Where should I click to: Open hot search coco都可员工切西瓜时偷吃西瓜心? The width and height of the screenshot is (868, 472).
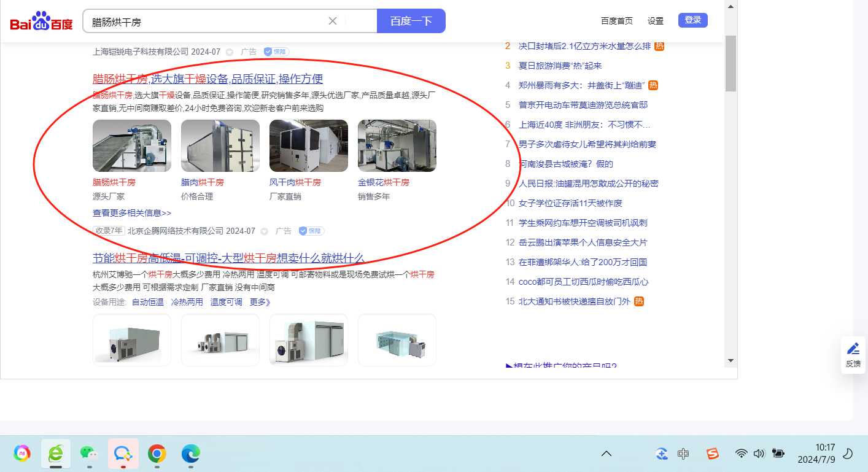coord(584,282)
